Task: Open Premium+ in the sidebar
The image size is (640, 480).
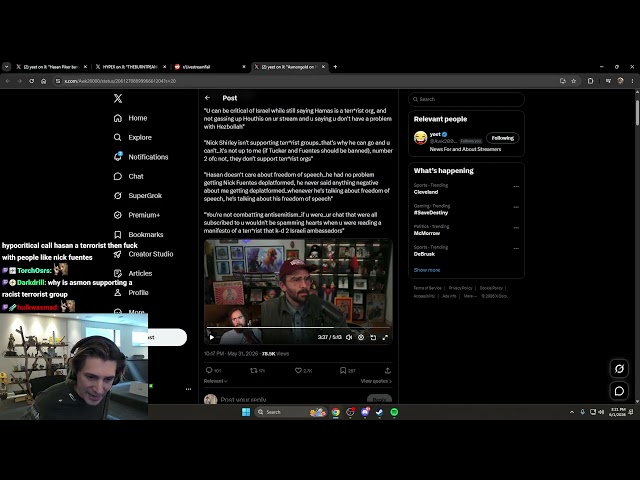Action: [137, 215]
